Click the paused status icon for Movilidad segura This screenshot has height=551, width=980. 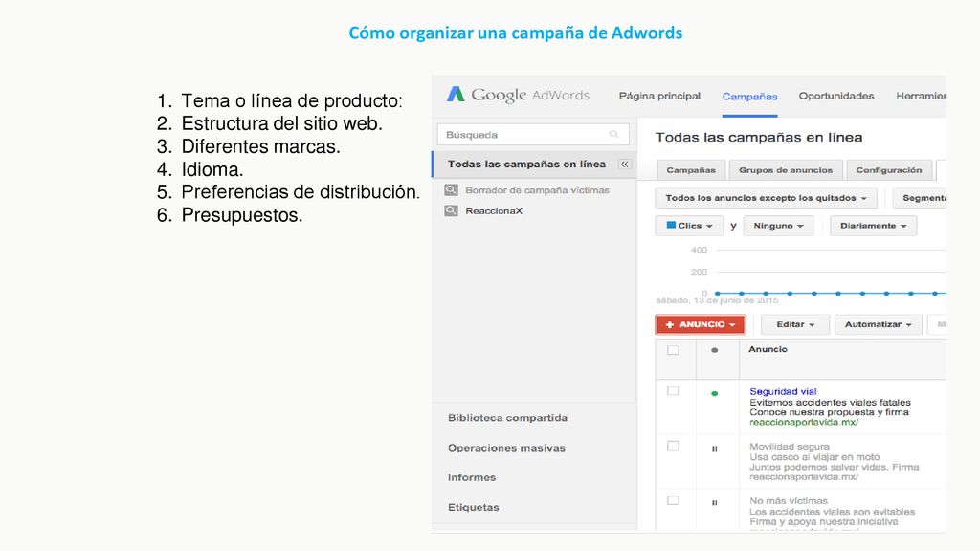[714, 449]
